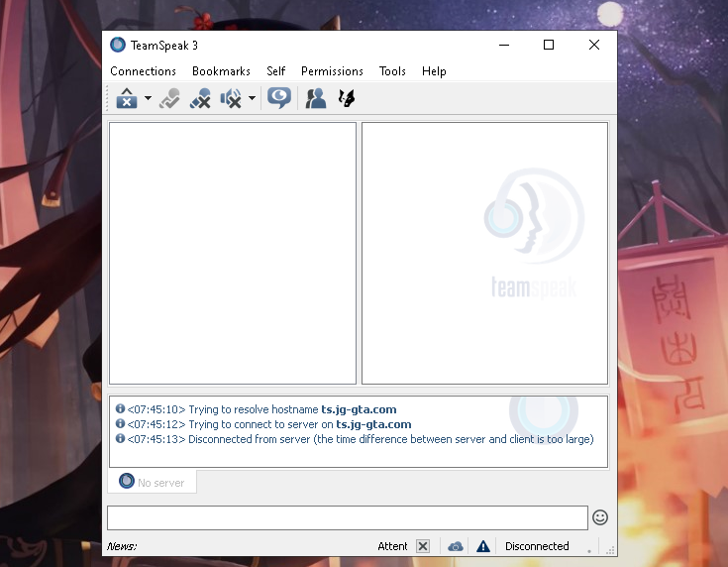Mute microphone via the toolbar icon
The height and width of the screenshot is (567, 728).
[200, 98]
